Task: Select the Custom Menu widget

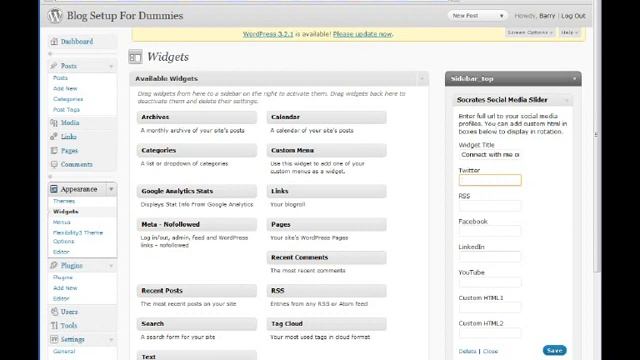Action: [327, 150]
